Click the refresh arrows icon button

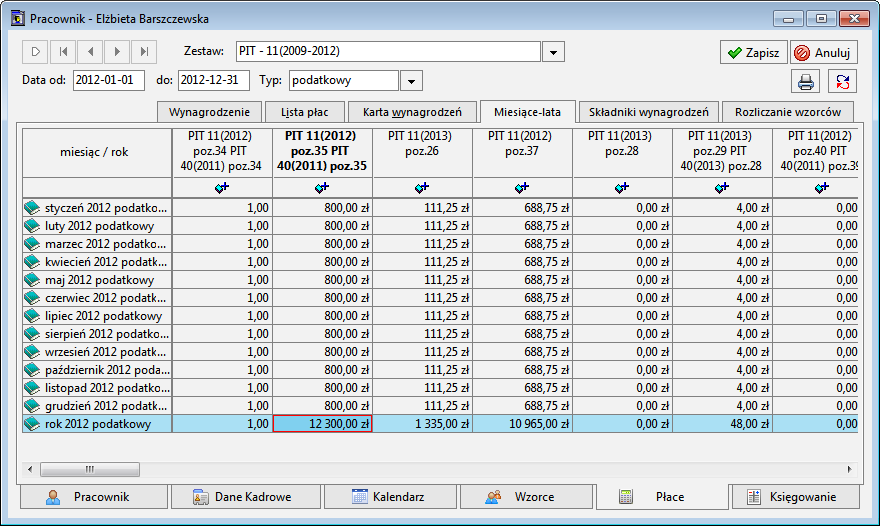[x=842, y=82]
